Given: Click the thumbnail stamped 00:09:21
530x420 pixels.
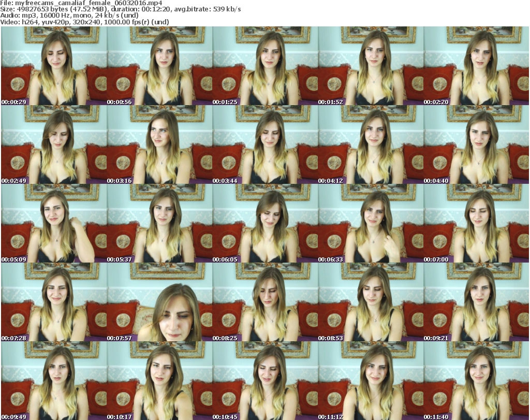Looking at the screenshot, I should pos(476,302).
